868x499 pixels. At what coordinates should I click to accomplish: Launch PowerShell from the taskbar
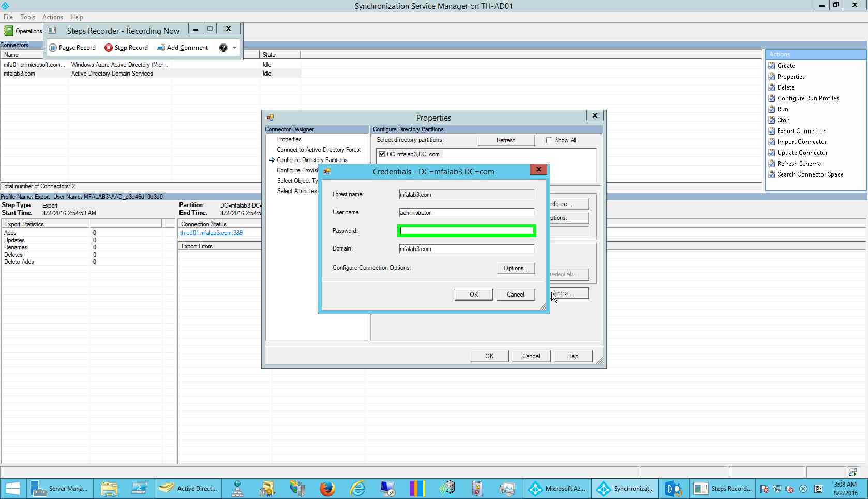coord(139,489)
